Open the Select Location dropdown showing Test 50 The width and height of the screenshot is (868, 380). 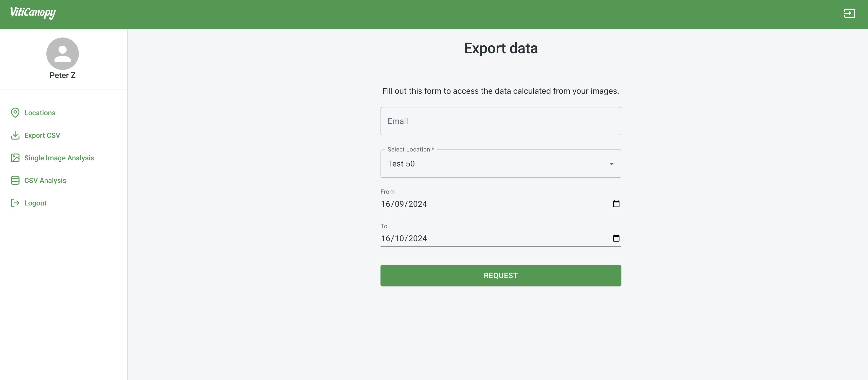[x=501, y=164]
